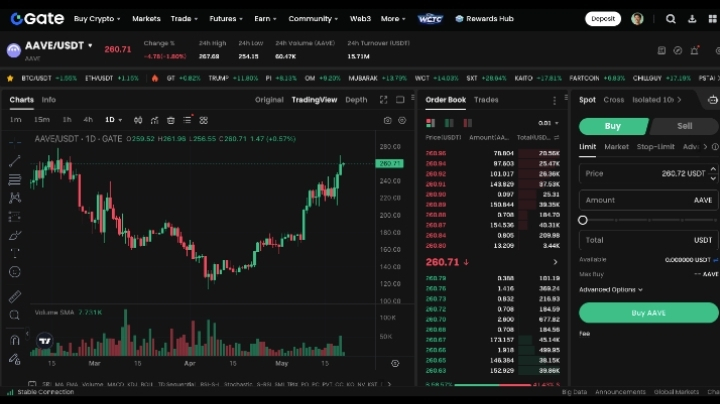Select the Buy toggle
The height and width of the screenshot is (404, 720).
coord(613,126)
